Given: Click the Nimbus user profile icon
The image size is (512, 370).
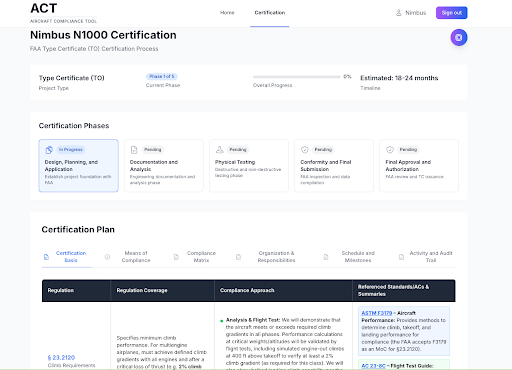Looking at the screenshot, I should click(x=398, y=13).
